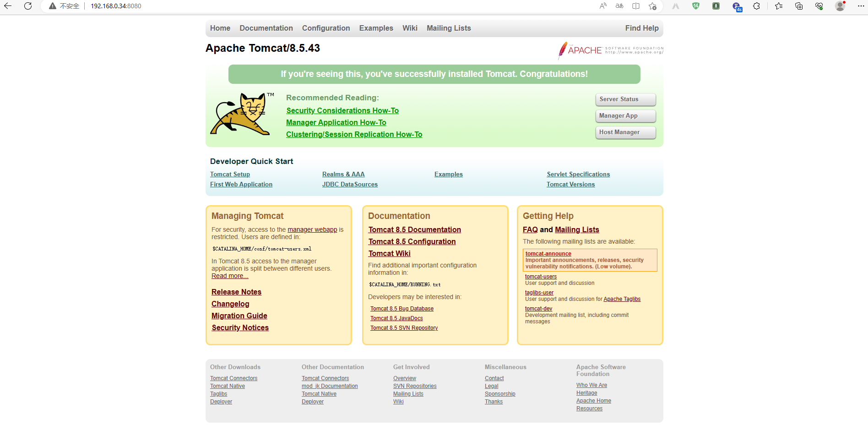Image resolution: width=868 pixels, height=425 pixels.
Task: Click the translate page icon
Action: click(x=619, y=6)
